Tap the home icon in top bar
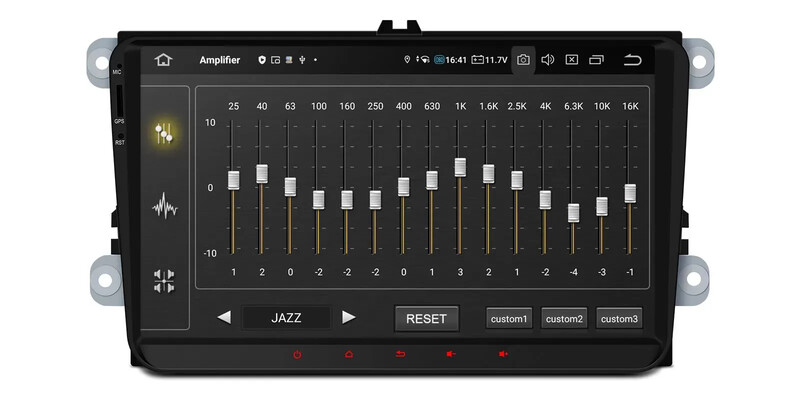The width and height of the screenshot is (800, 400). tap(163, 60)
